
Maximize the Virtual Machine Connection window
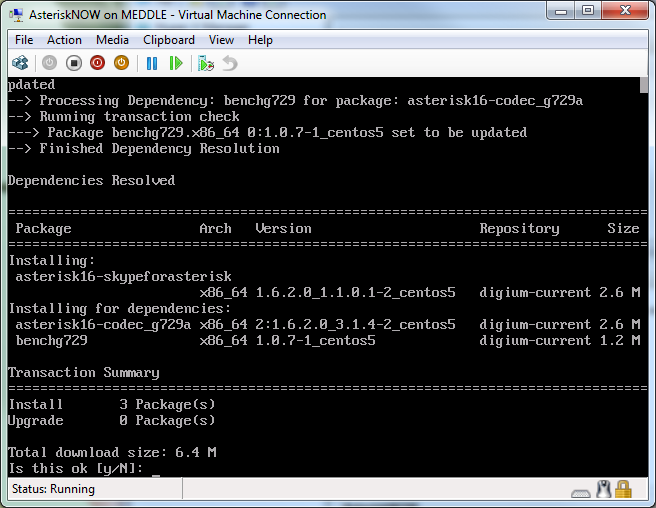pos(588,10)
